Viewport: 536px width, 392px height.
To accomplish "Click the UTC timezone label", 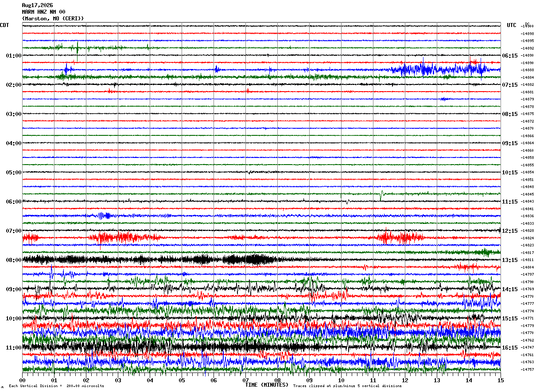I will pos(512,25).
